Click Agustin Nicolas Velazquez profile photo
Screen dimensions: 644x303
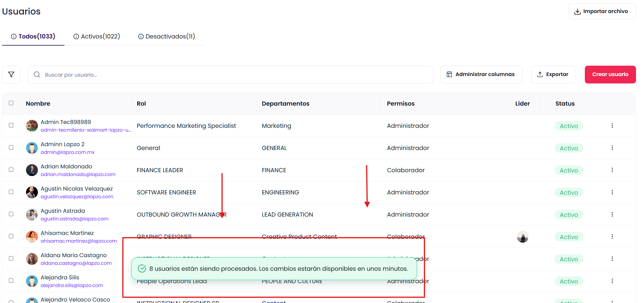32,192
